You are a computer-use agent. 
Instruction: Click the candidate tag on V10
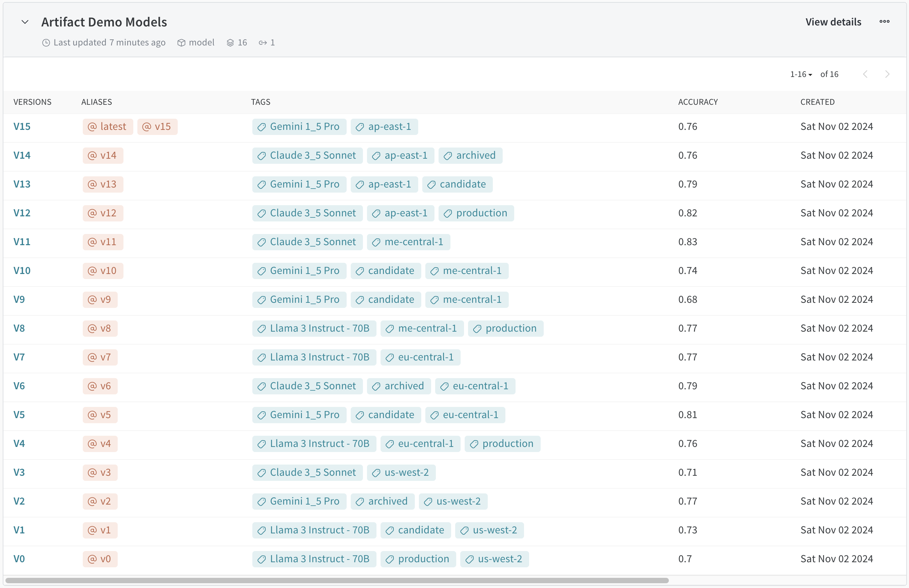pos(386,271)
